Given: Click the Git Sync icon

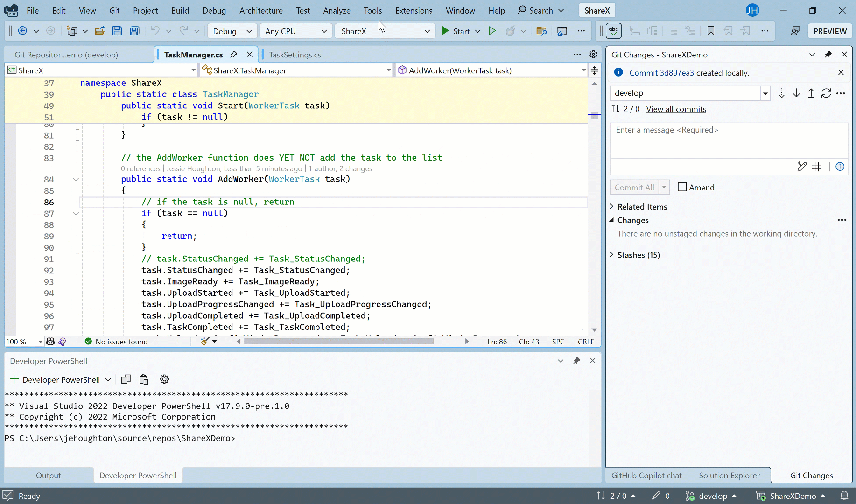Looking at the screenshot, I should pos(826,93).
